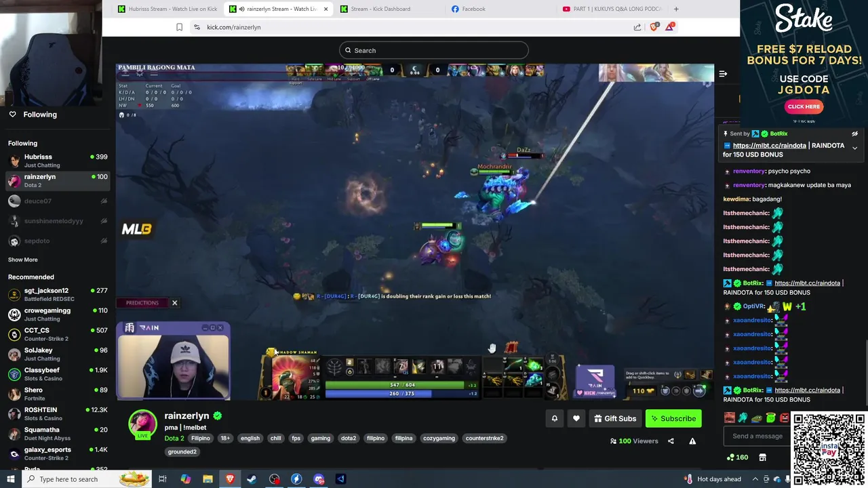
Task: Open ROSHTEIN recommended channel
Action: tap(58, 413)
